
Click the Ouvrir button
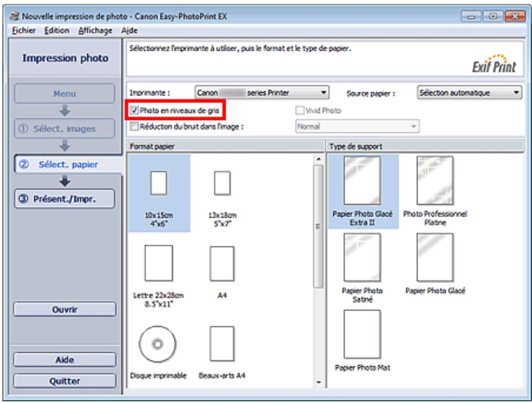point(64,309)
